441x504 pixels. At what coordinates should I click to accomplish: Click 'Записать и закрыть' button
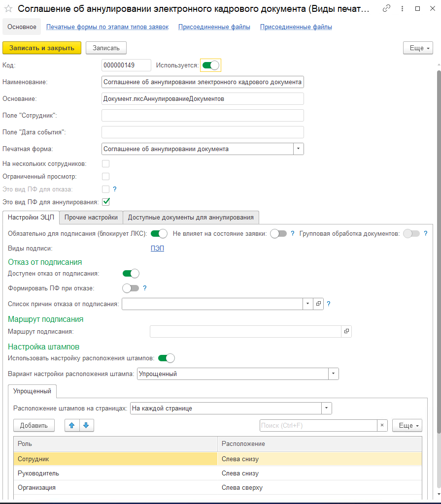(x=42, y=48)
